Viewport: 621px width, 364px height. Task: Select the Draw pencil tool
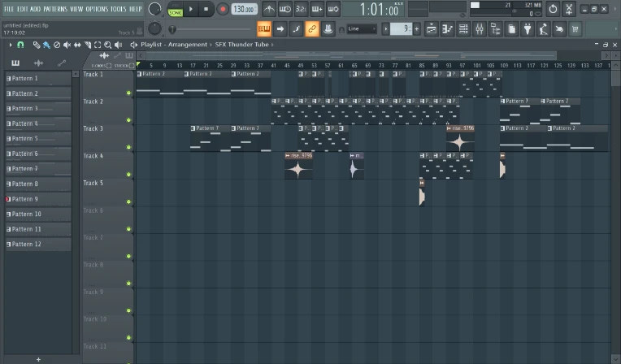point(36,45)
